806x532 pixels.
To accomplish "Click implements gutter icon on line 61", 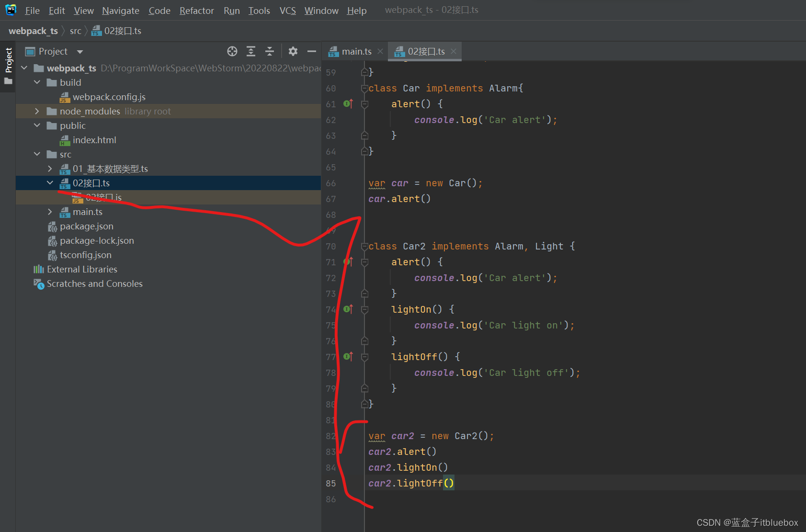I will point(348,103).
